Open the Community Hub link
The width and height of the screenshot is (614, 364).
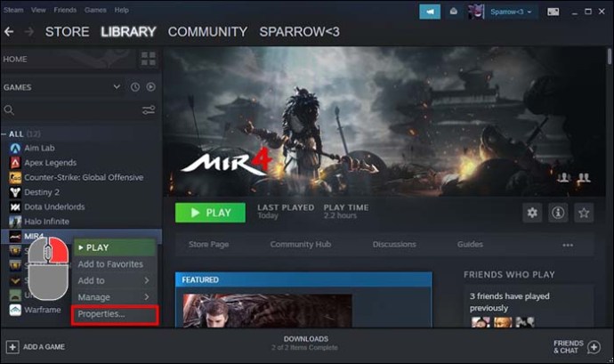(301, 245)
